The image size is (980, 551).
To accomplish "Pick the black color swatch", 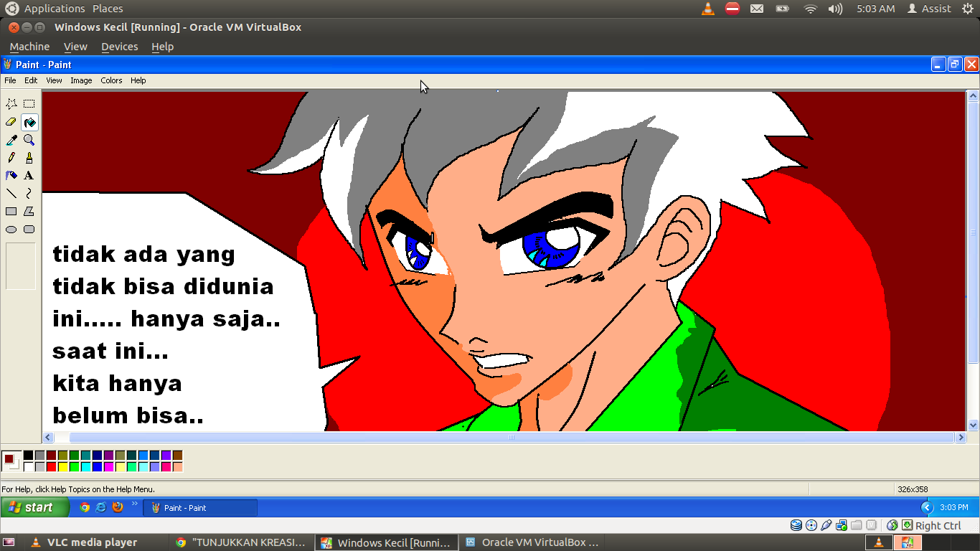I will [x=28, y=456].
